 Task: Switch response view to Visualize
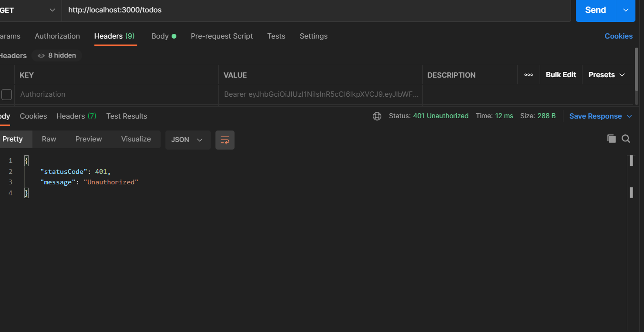click(x=136, y=139)
